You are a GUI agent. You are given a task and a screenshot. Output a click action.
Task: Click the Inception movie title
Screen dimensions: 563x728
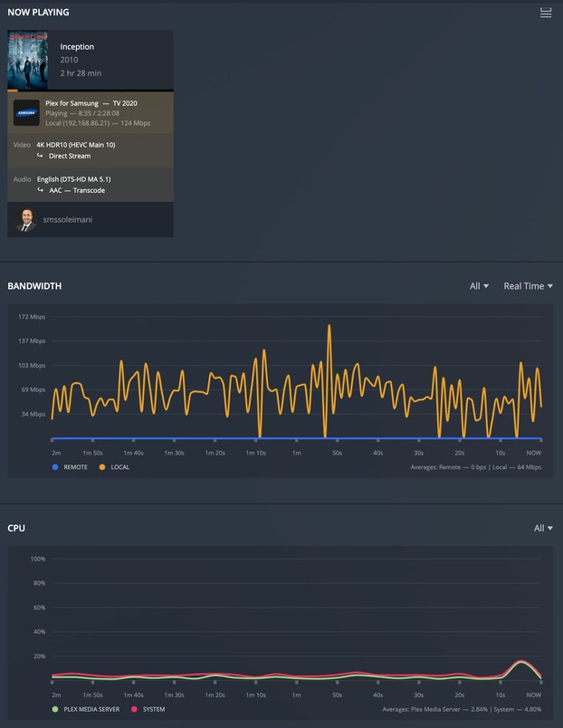point(77,46)
